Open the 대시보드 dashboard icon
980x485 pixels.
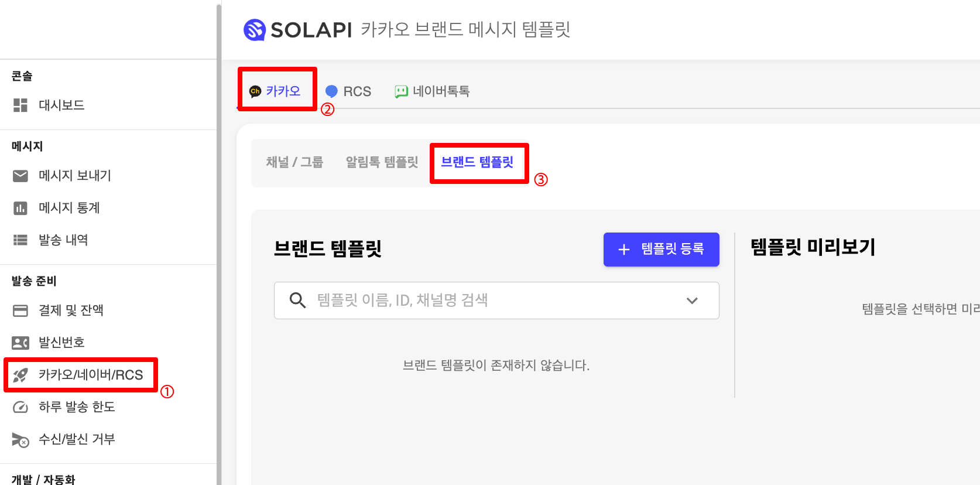click(x=20, y=105)
